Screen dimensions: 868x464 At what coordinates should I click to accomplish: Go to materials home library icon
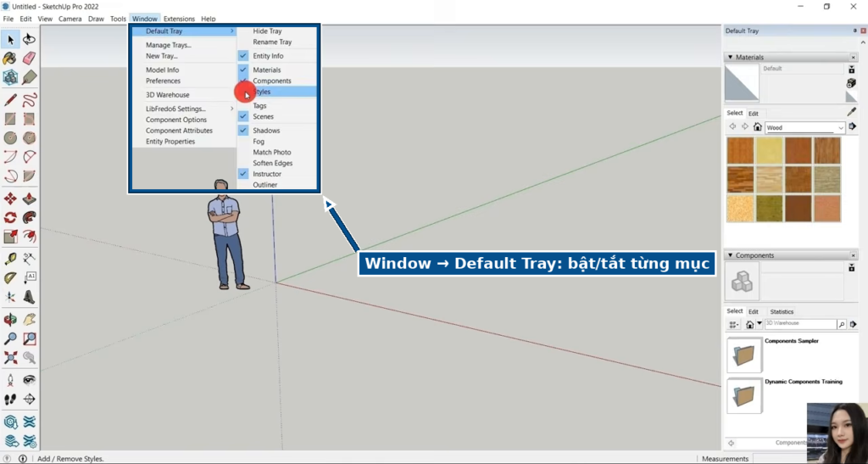[x=757, y=127]
